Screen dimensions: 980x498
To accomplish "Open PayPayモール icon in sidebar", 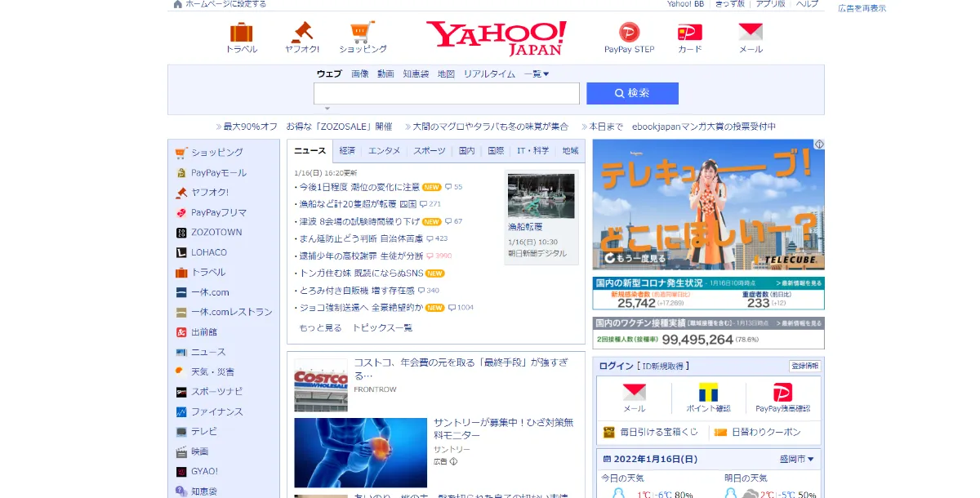I will click(x=181, y=172).
